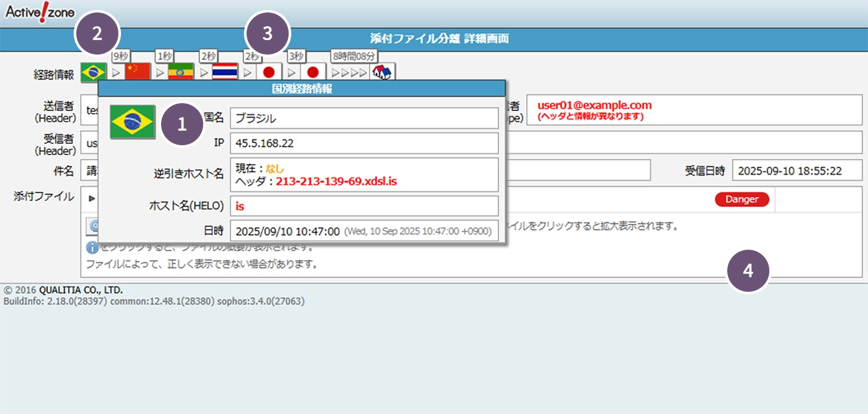Expand the attachment file row triangle
The width and height of the screenshot is (868, 414).
[x=92, y=198]
